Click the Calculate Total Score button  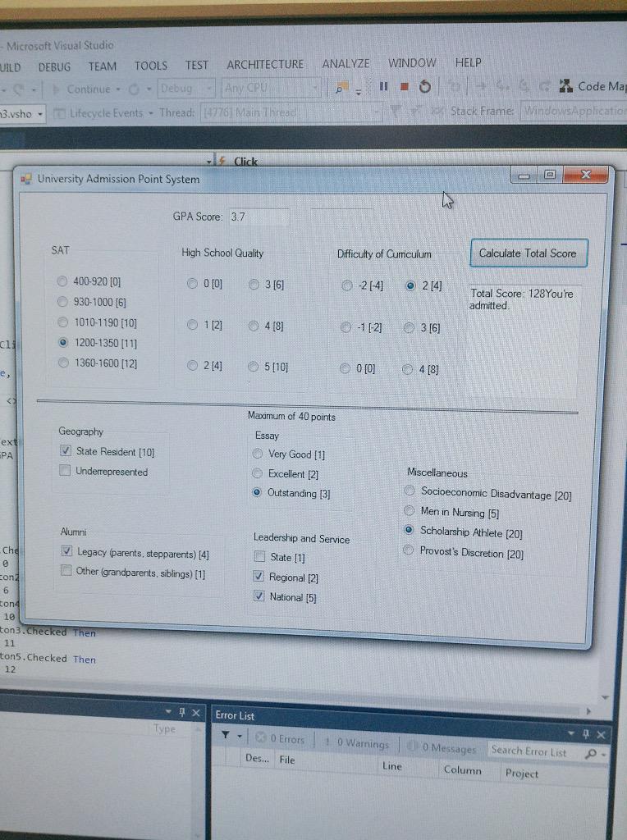(529, 253)
